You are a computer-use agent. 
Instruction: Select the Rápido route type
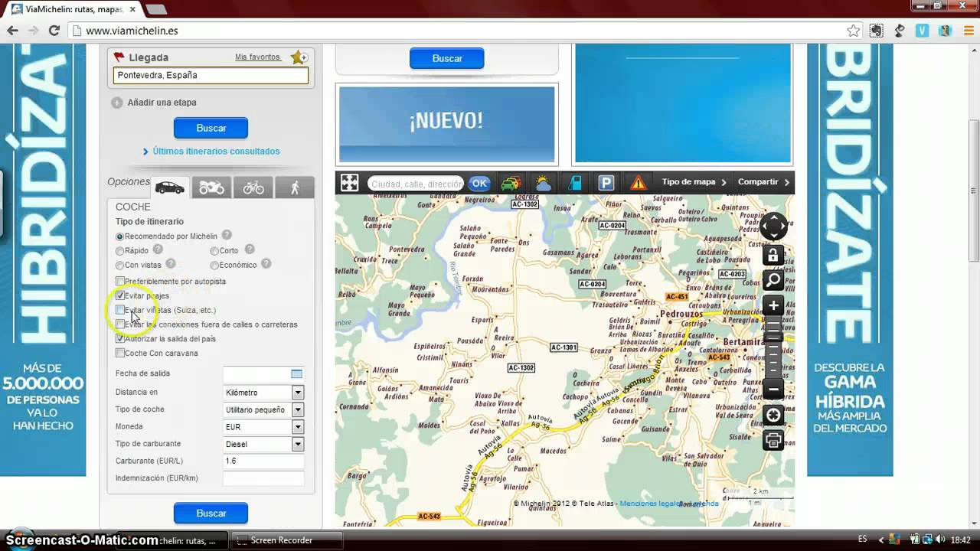click(x=120, y=250)
